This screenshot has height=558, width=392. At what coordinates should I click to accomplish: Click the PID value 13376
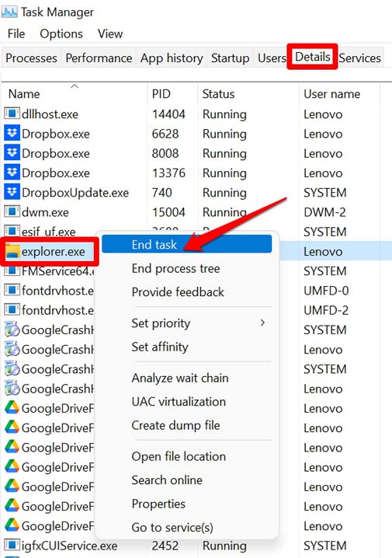click(168, 173)
